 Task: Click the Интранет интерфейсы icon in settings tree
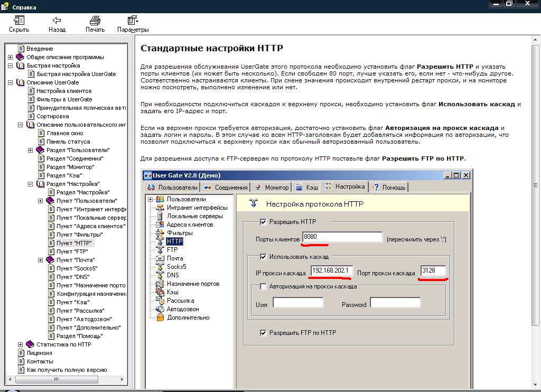pyautogui.click(x=160, y=208)
